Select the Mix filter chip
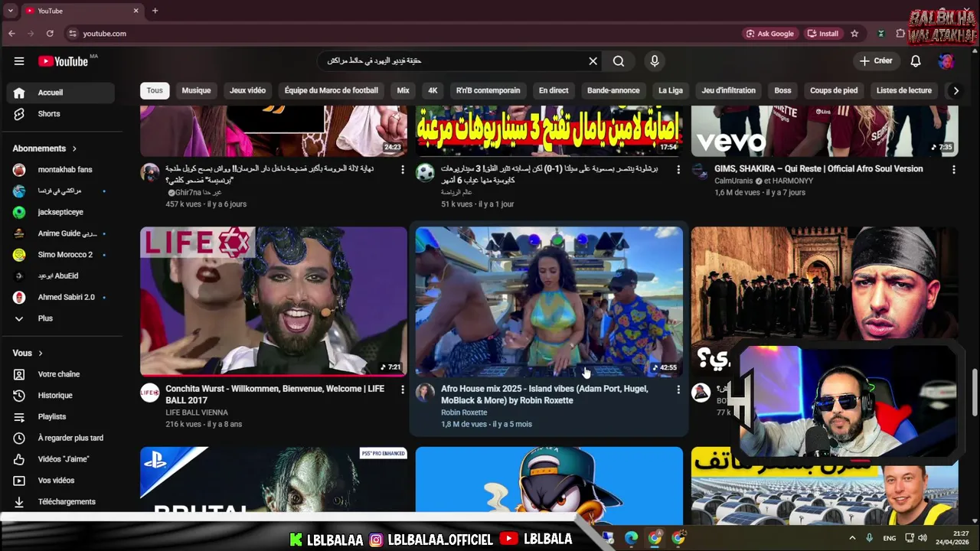 tap(403, 90)
